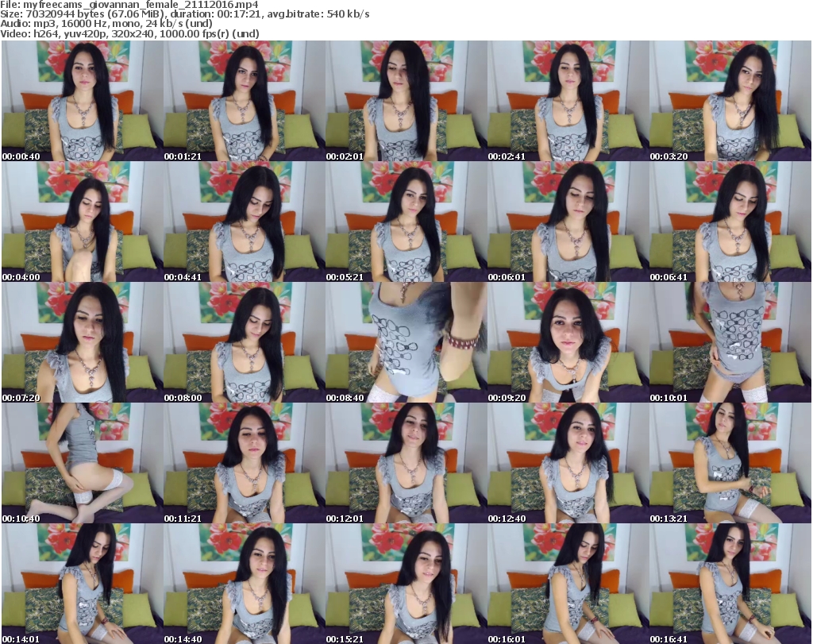This screenshot has height=644, width=813.
Task: Open the thumbnail at 00:16:01
Action: tap(568, 584)
